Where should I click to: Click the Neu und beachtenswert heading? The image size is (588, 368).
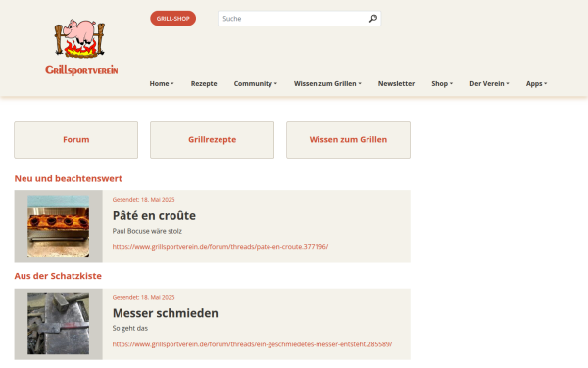pyautogui.click(x=69, y=178)
